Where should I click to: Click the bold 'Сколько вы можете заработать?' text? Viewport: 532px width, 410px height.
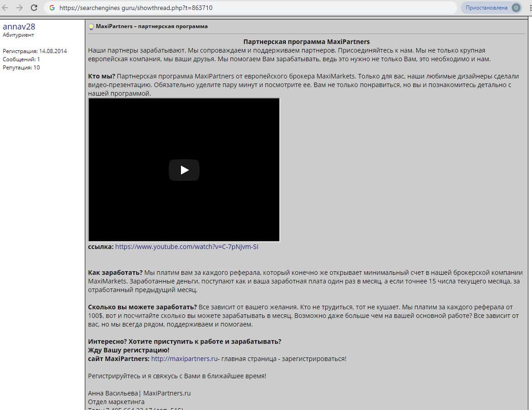coord(142,307)
